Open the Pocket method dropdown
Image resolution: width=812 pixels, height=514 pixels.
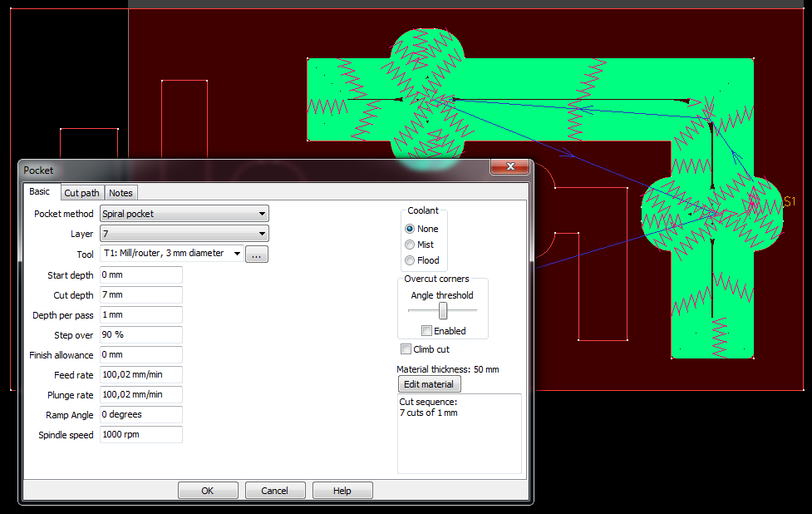pyautogui.click(x=184, y=214)
